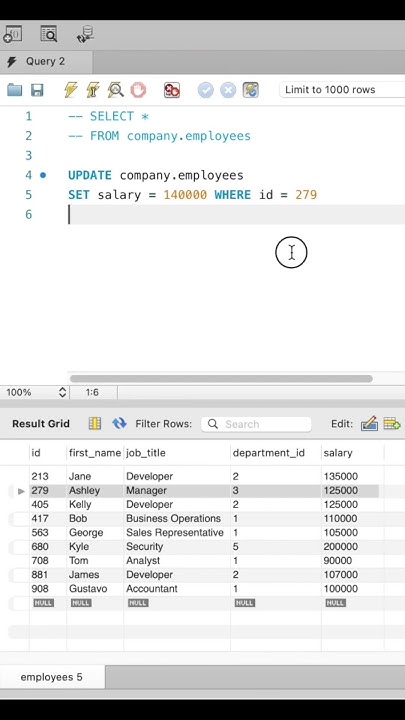Select the cell with id 881
Viewport: 405px width, 720px height.
pyautogui.click(x=48, y=574)
